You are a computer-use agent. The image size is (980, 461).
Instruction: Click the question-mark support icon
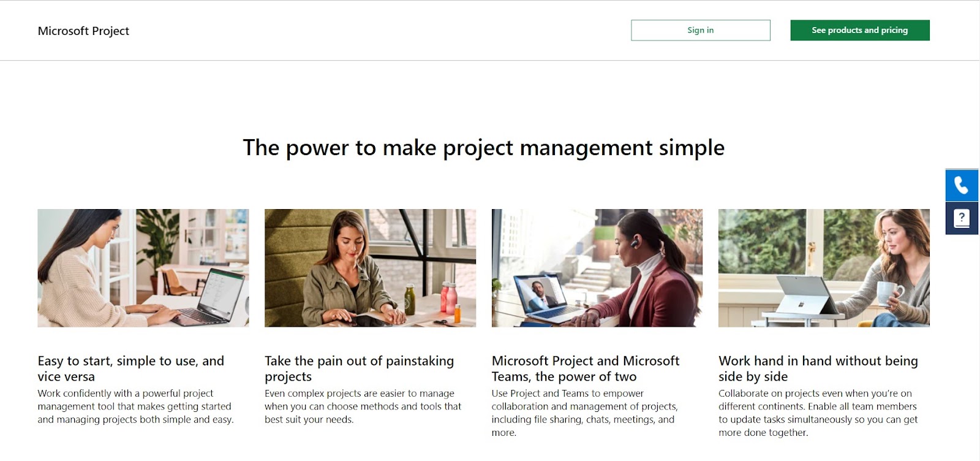961,218
